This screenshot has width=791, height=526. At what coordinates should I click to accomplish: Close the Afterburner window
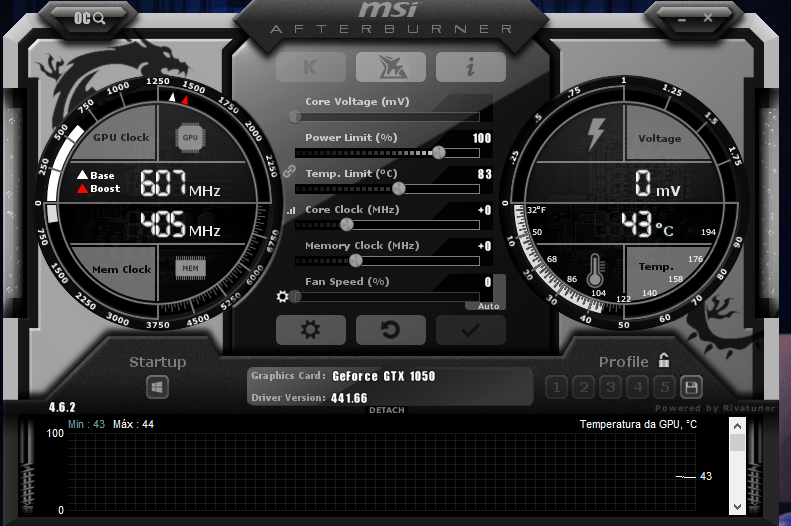[x=708, y=18]
